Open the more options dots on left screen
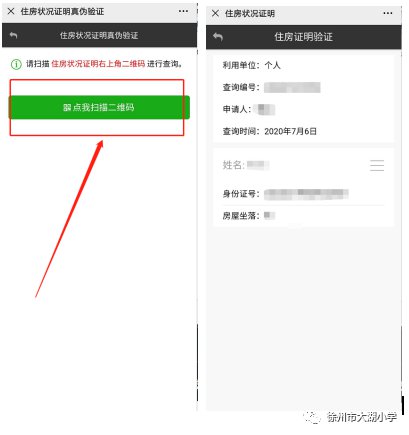Screen dimensions: 409x435 coord(183,11)
